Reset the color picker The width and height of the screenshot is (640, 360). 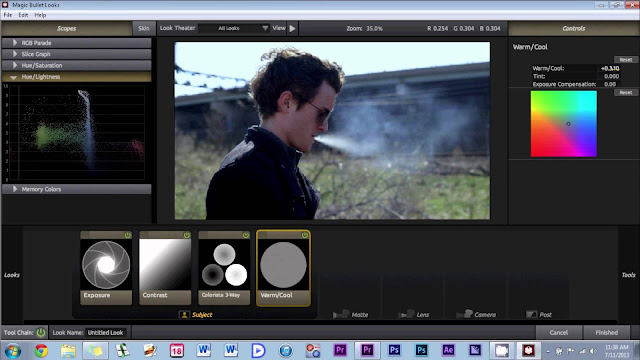point(626,93)
